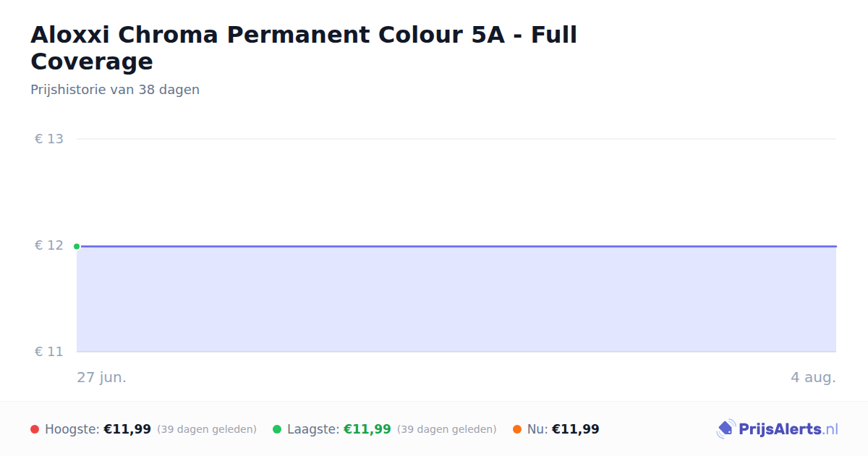Click the 39 dagen geleden text after Laagste
The height and width of the screenshot is (456, 868).
click(447, 429)
